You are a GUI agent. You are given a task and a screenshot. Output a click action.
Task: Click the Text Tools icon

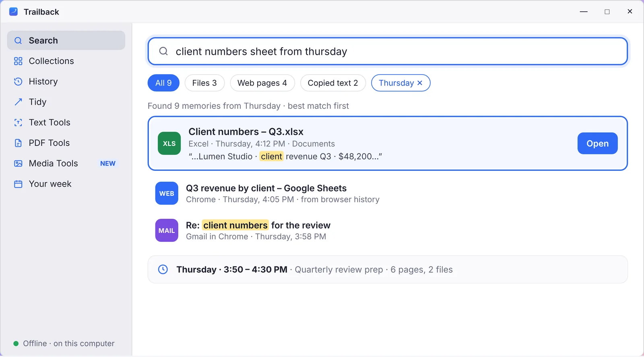pos(18,122)
